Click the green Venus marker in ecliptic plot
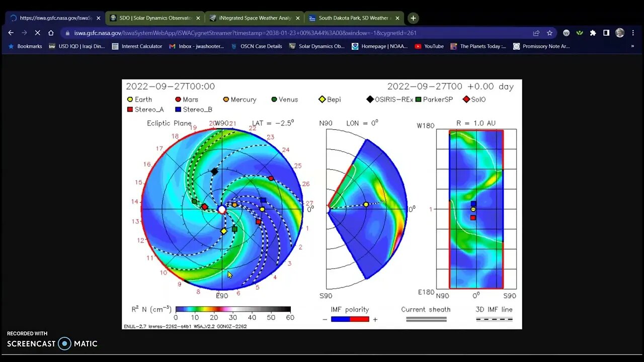The height and width of the screenshot is (362, 644). click(x=194, y=201)
